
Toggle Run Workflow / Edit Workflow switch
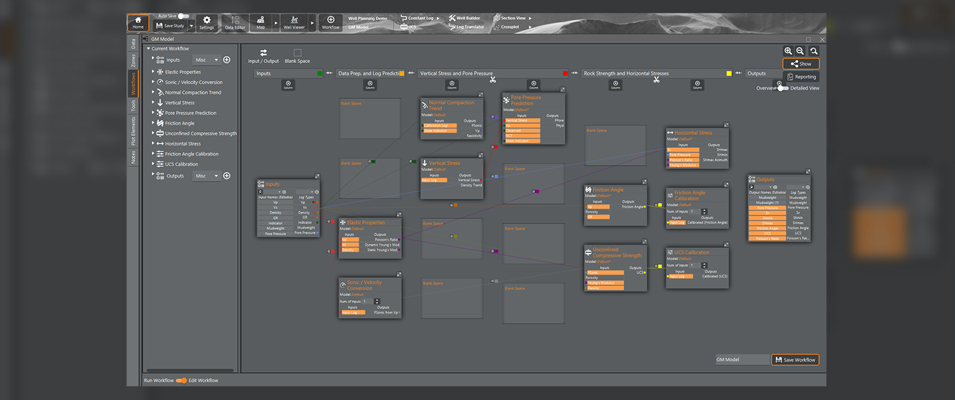tap(181, 380)
